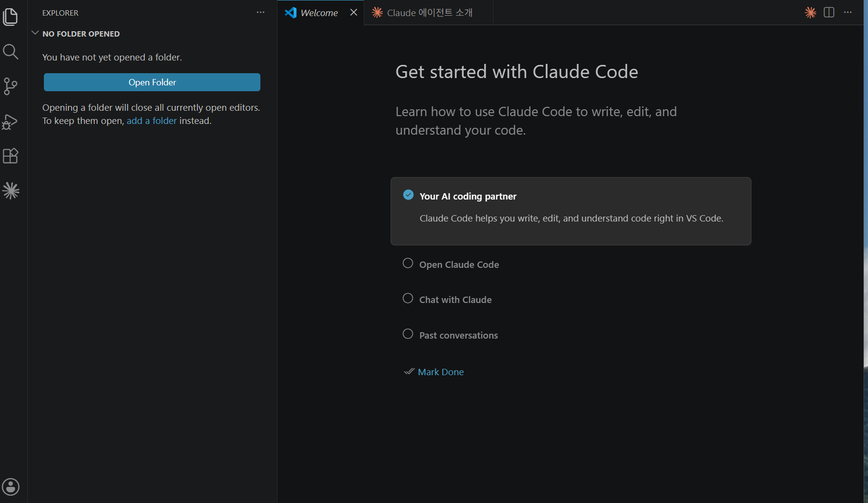Click the You have not yet opened a folder text
Screen dimensions: 868x503
112,58
